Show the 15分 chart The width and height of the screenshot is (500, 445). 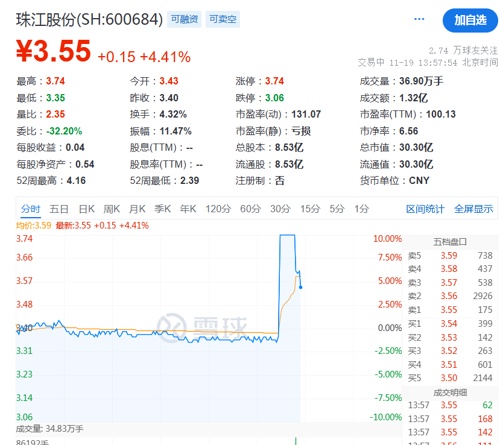point(310,209)
